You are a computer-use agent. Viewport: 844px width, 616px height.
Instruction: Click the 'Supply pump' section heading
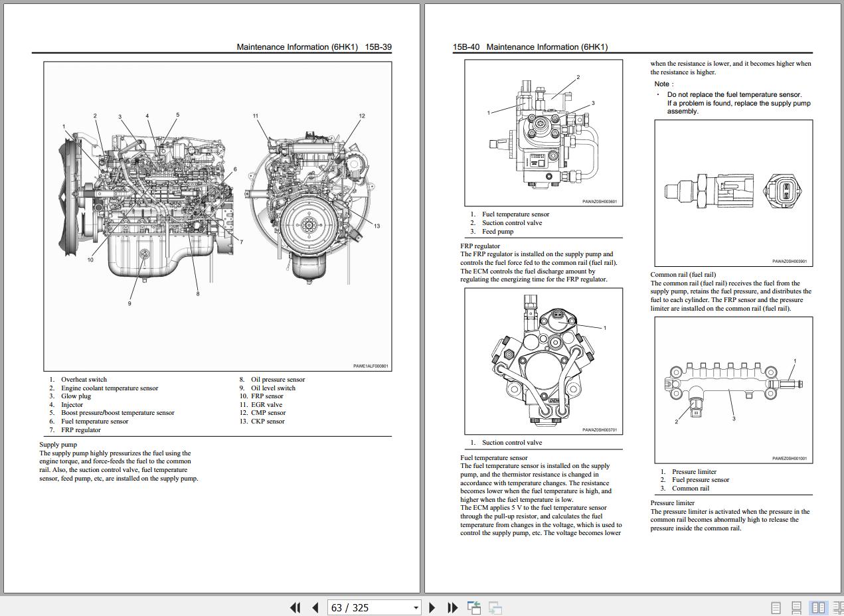coord(58,445)
